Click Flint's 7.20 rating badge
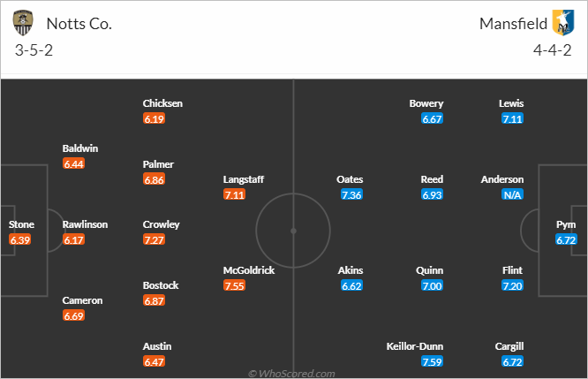Viewport: 588px width, 379px height. click(x=512, y=285)
